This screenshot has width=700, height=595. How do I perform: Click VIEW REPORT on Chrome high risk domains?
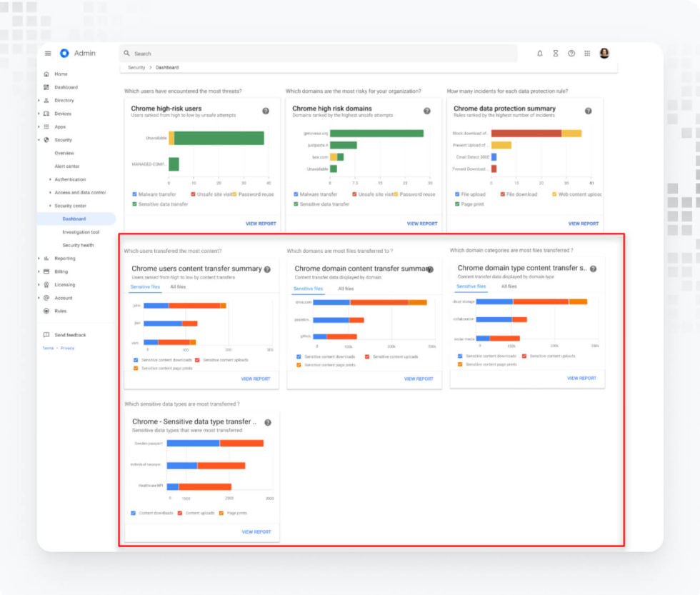422,223
